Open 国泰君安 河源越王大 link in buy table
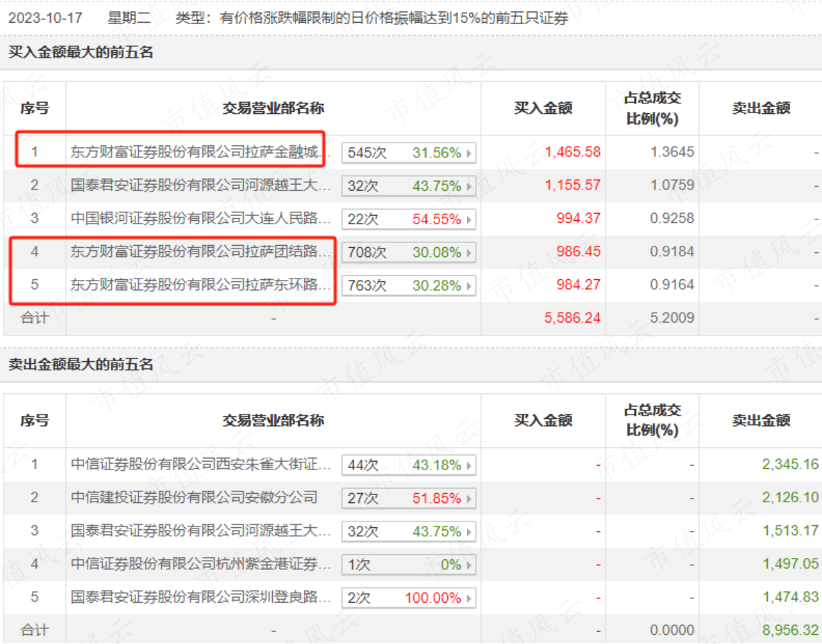The image size is (822, 644). click(200, 185)
